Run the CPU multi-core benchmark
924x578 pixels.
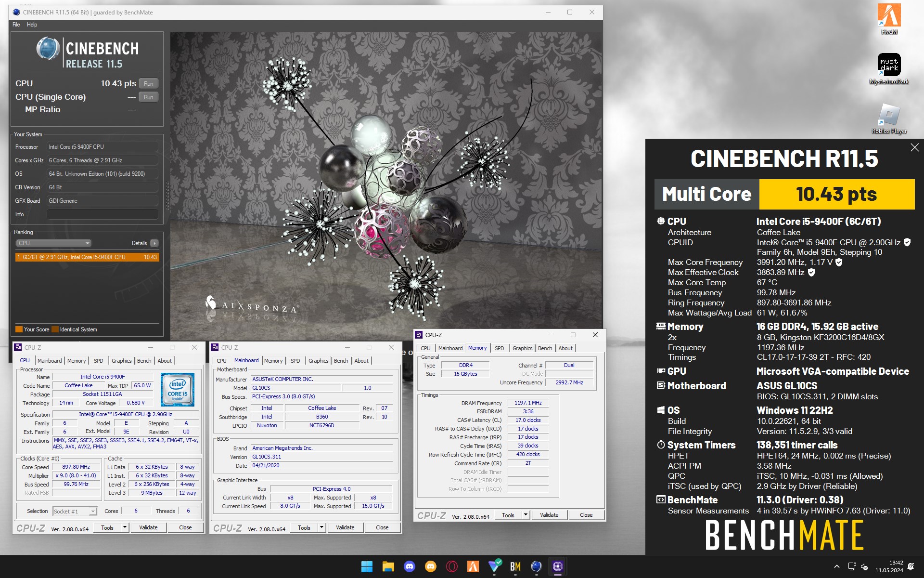tap(149, 83)
